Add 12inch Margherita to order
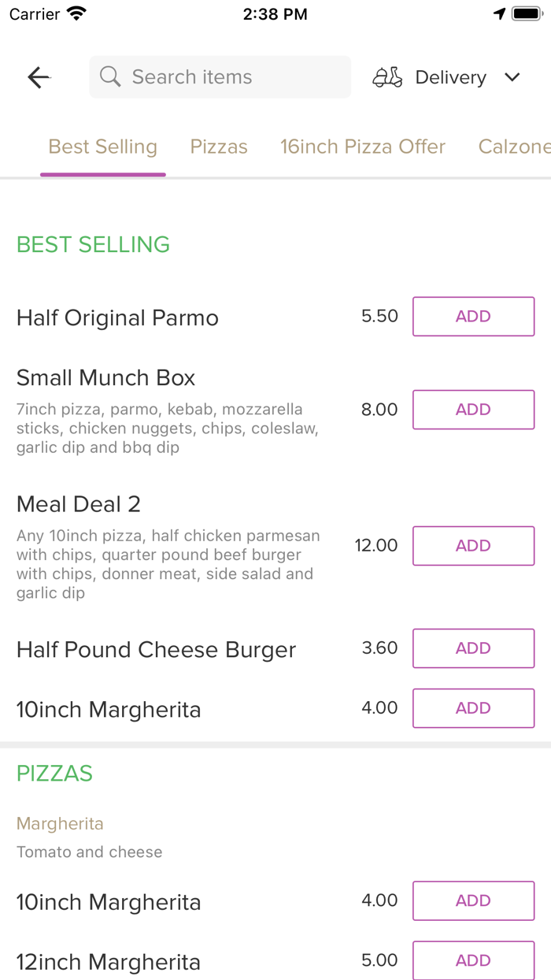The image size is (551, 980). point(473,960)
